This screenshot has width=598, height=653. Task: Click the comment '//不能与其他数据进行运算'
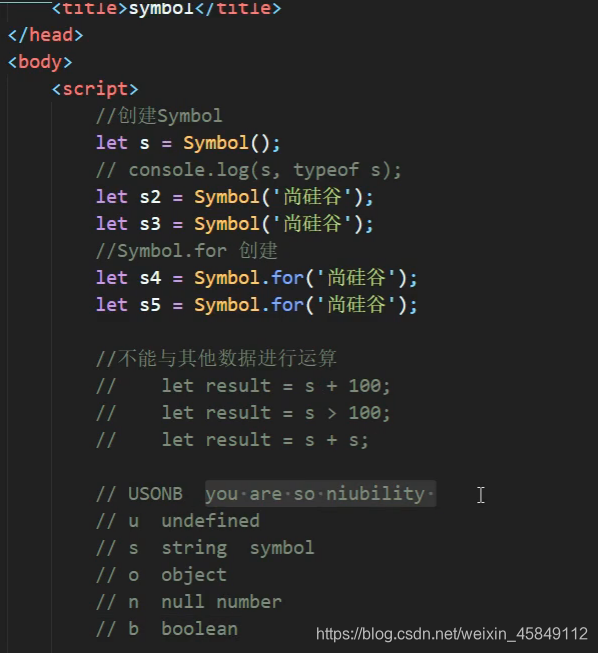coord(216,359)
